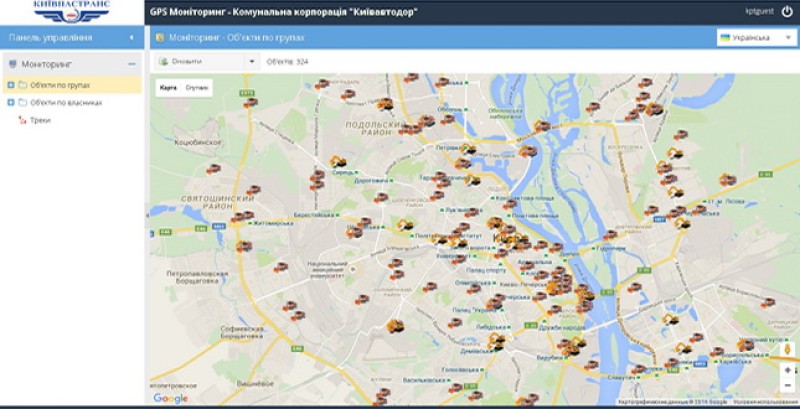Select the Об'єкти по групах tree item

point(72,85)
